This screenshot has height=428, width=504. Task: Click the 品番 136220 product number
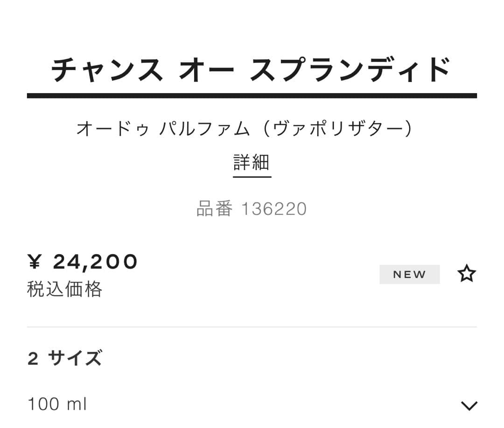tap(252, 209)
